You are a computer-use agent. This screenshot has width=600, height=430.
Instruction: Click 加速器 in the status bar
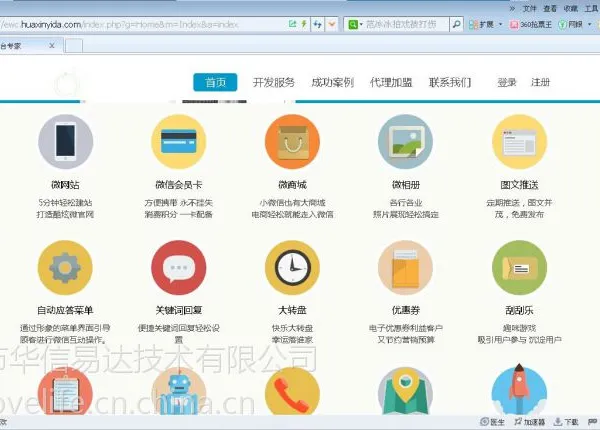point(530,422)
